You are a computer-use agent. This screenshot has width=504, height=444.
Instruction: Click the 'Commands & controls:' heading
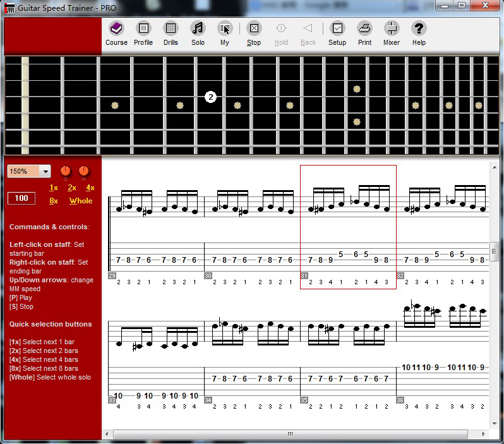[x=49, y=227]
